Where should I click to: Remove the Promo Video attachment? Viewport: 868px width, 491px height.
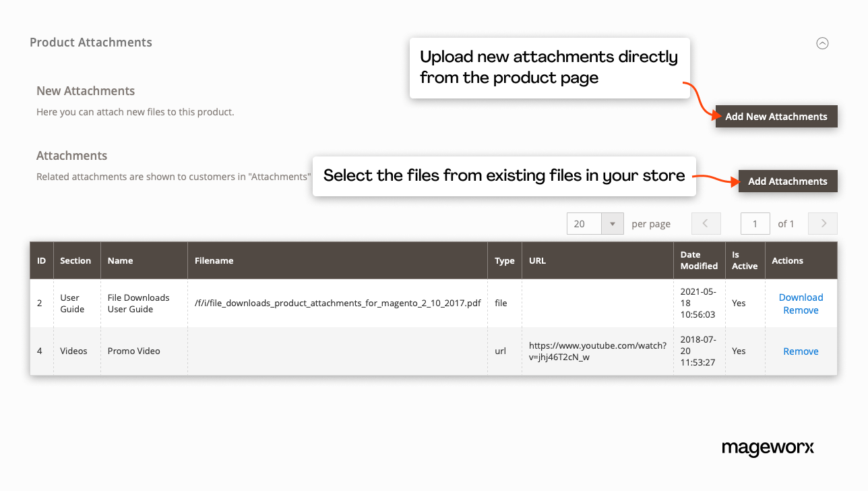click(801, 351)
